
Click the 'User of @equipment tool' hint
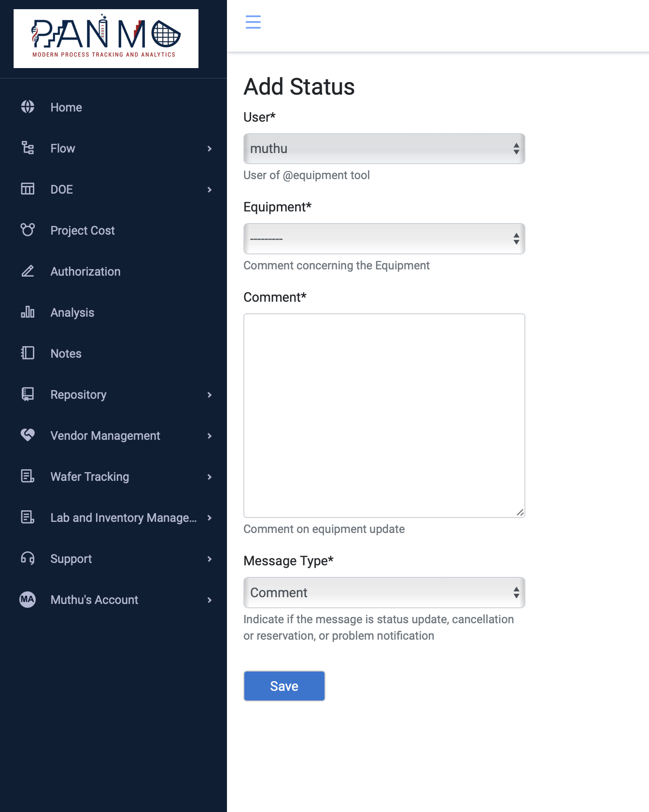307,175
